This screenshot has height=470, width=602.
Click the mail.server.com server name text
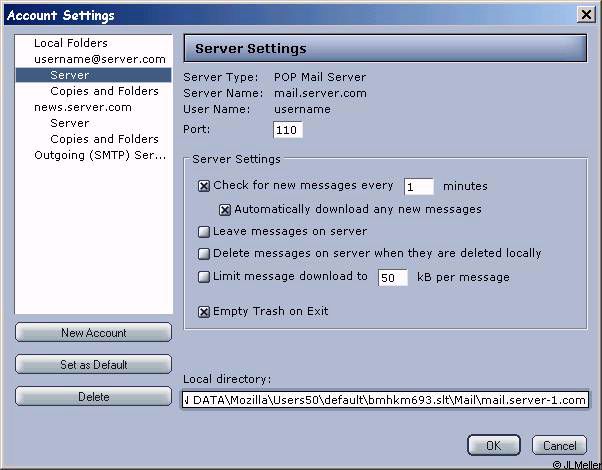pos(320,93)
